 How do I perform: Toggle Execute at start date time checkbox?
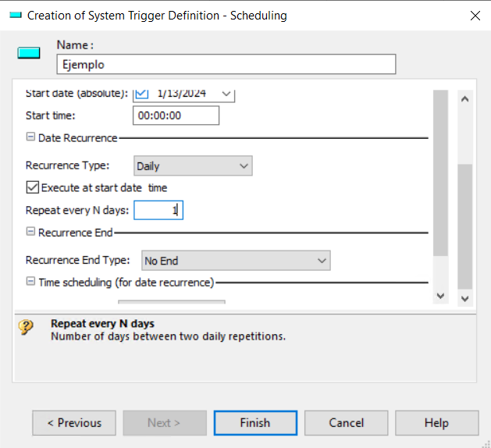[x=33, y=187]
